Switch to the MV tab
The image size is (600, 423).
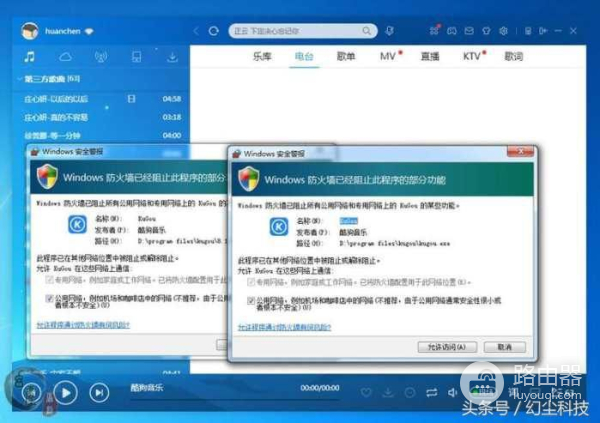point(388,56)
